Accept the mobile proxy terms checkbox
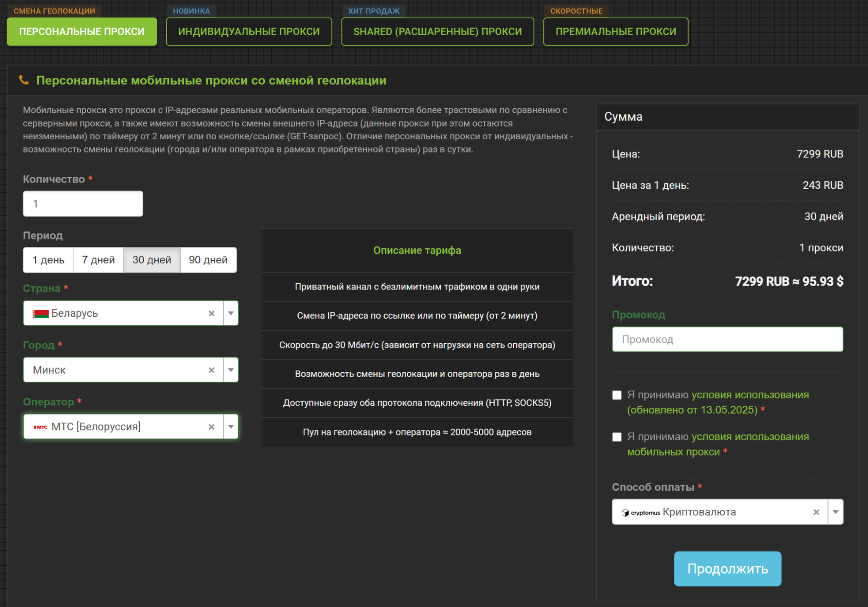 click(617, 437)
